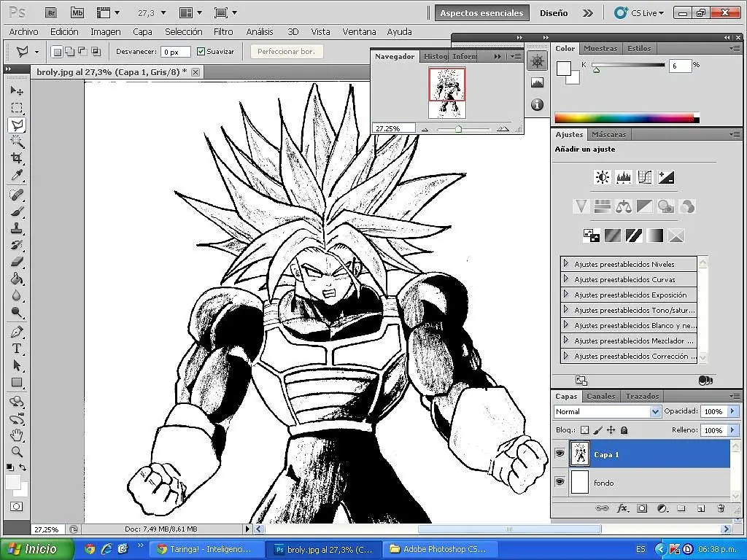
Task: Select the Magic Wand tool
Action: (17, 141)
